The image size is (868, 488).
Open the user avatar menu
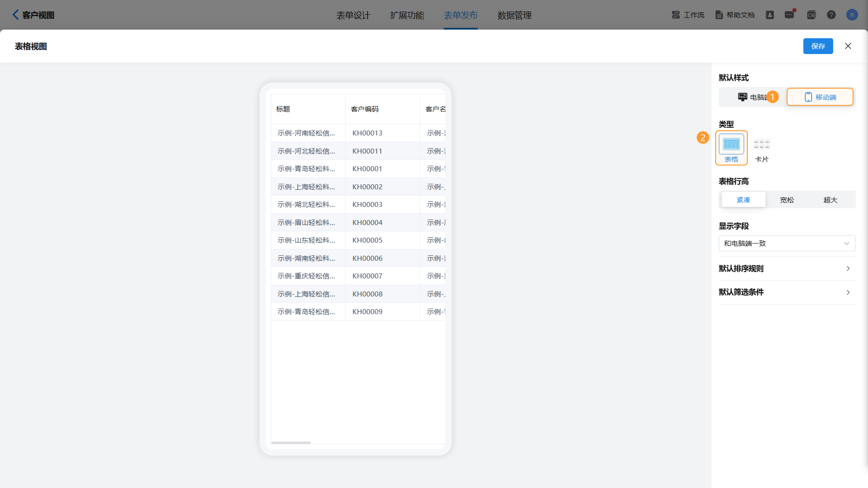pos(852,15)
